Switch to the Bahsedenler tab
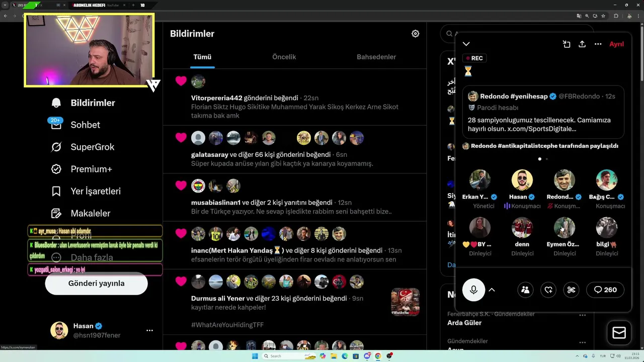The height and width of the screenshot is (362, 644). tap(376, 57)
